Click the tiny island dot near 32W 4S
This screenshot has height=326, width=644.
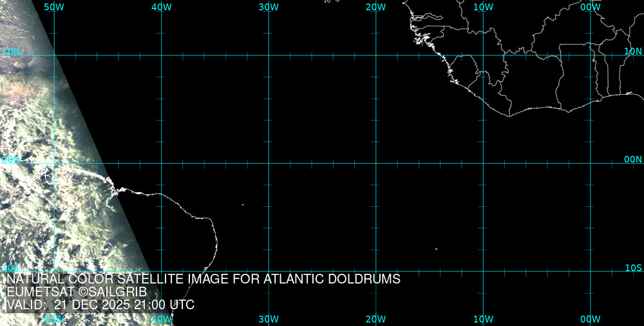(243, 205)
